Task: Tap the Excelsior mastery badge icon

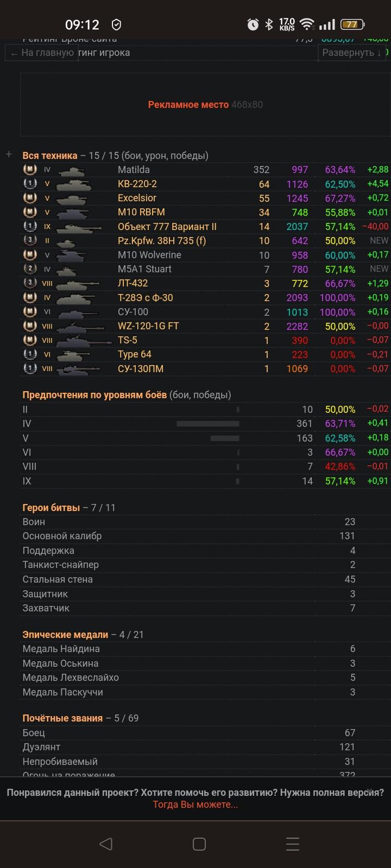Action: click(30, 198)
